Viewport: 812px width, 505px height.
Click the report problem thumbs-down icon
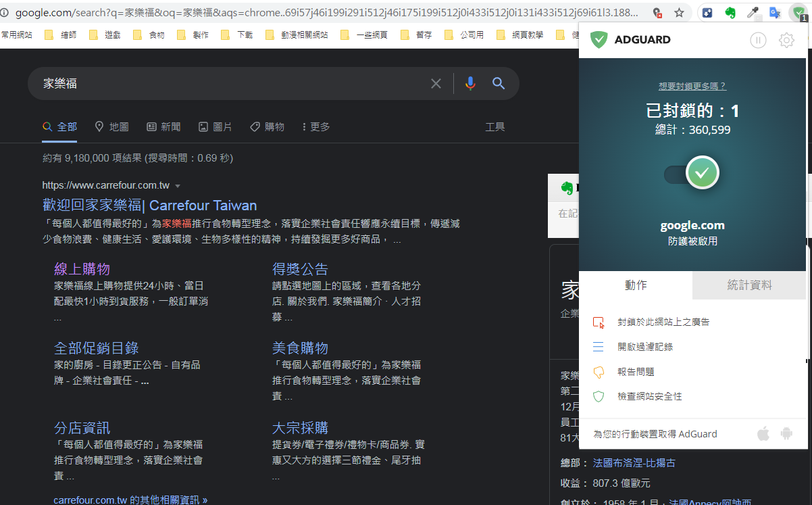598,372
